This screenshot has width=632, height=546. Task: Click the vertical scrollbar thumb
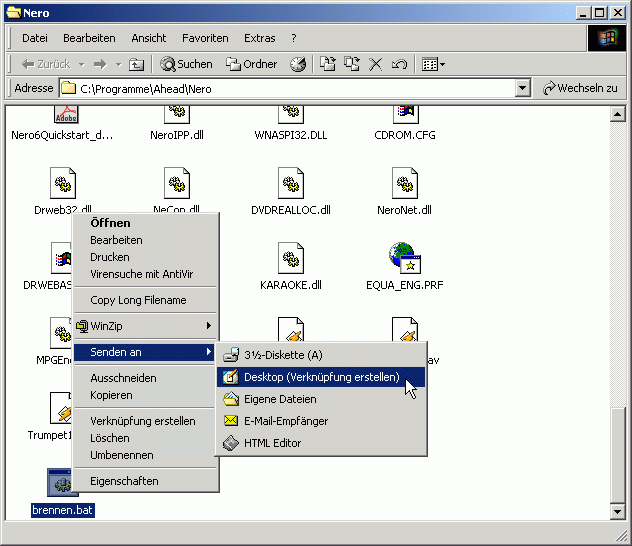click(617, 455)
